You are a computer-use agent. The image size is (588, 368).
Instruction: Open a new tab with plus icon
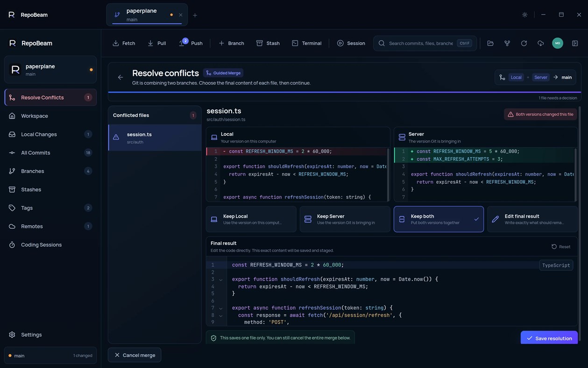[195, 15]
